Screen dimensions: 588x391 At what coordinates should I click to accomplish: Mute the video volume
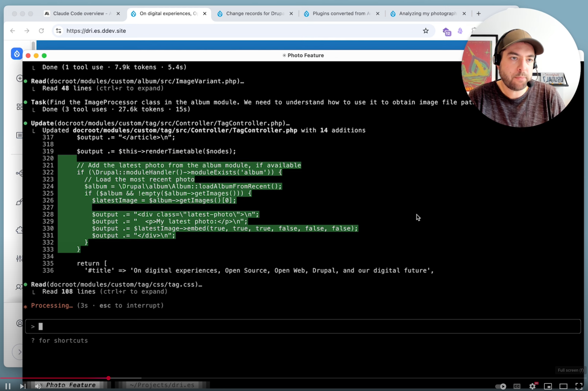(x=38, y=386)
